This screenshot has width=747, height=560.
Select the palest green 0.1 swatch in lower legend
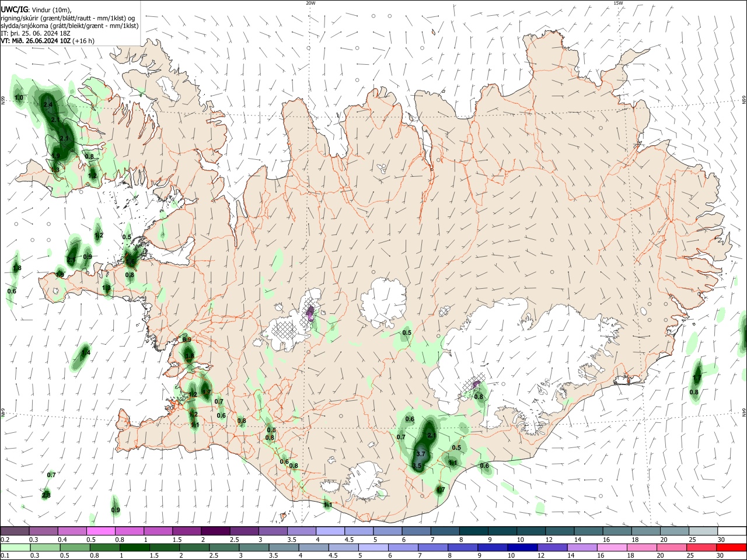coord(15,547)
